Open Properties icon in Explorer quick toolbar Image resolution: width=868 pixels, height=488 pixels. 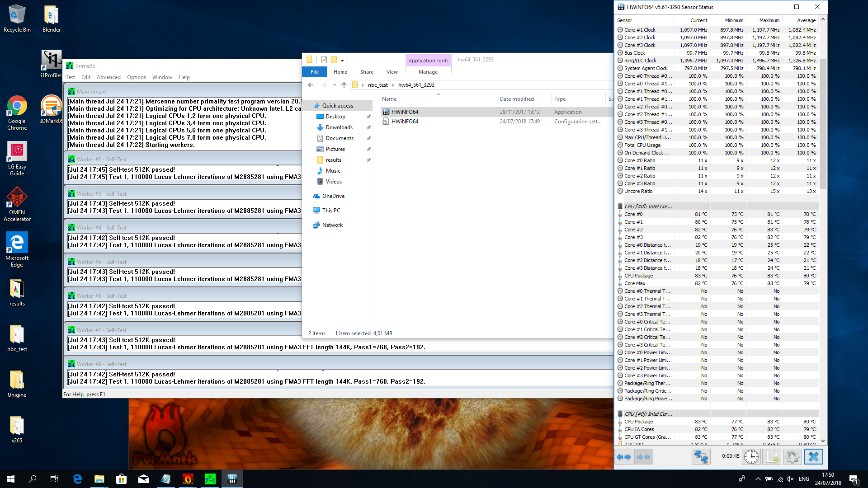point(324,60)
